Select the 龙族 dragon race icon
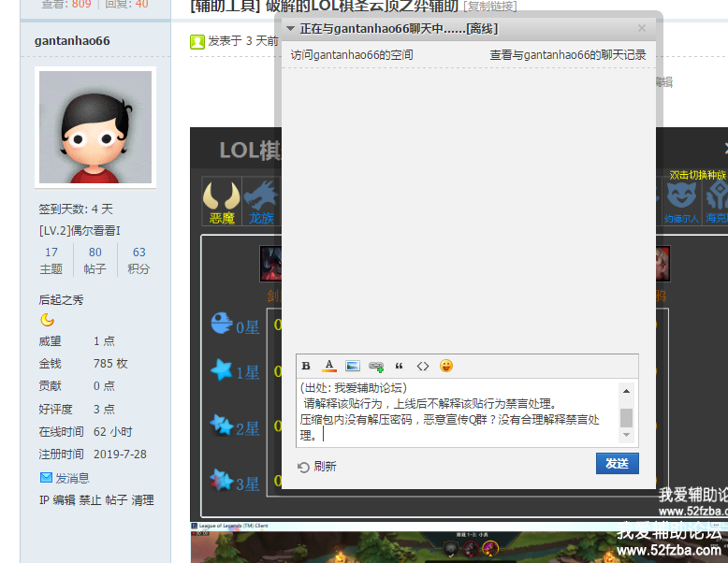Image resolution: width=728 pixels, height=563 pixels. pyautogui.click(x=261, y=201)
